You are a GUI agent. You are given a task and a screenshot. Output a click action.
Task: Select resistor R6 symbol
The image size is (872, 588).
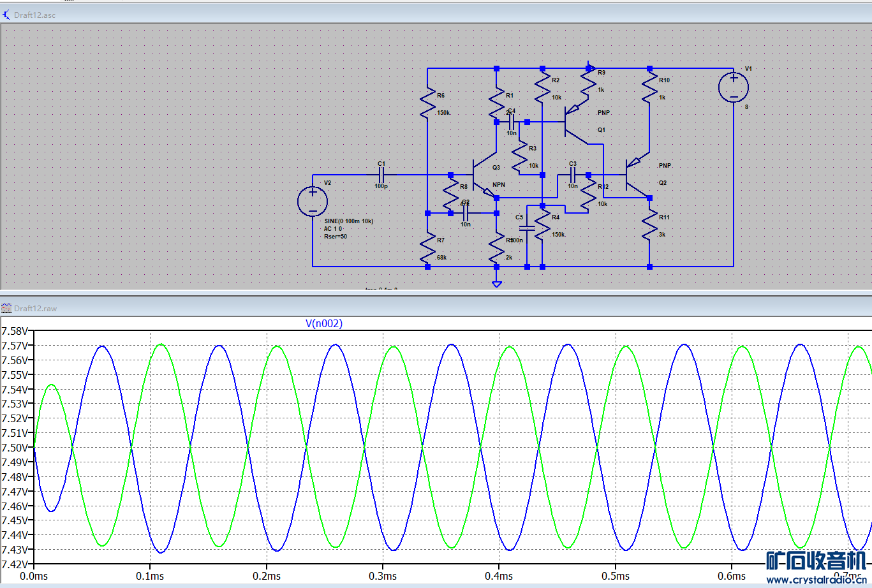(x=427, y=102)
